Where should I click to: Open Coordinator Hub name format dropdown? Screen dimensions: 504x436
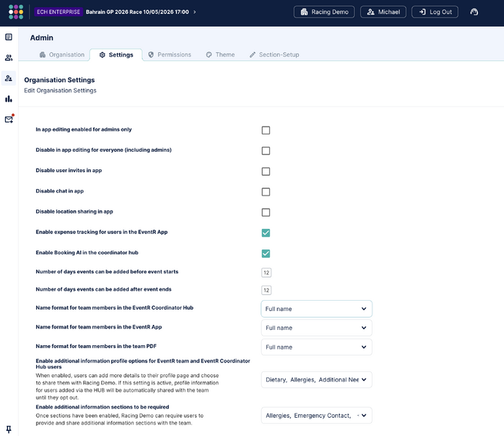[316, 309]
